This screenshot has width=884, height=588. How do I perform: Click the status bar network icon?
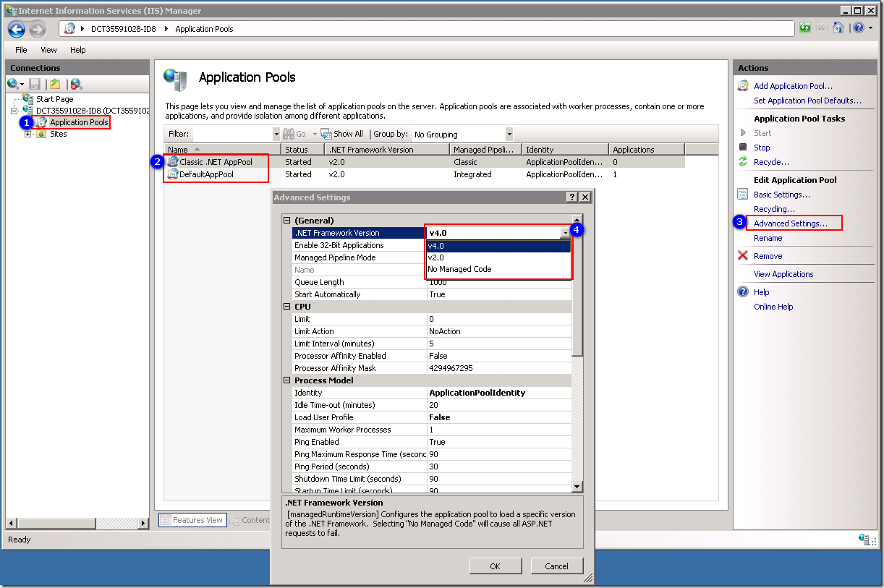pyautogui.click(x=864, y=539)
